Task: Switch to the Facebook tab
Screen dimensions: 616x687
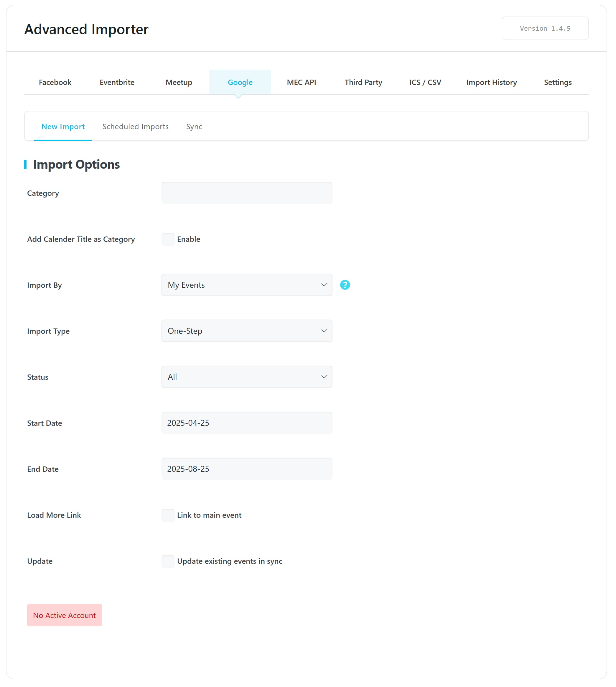Action: [x=55, y=82]
